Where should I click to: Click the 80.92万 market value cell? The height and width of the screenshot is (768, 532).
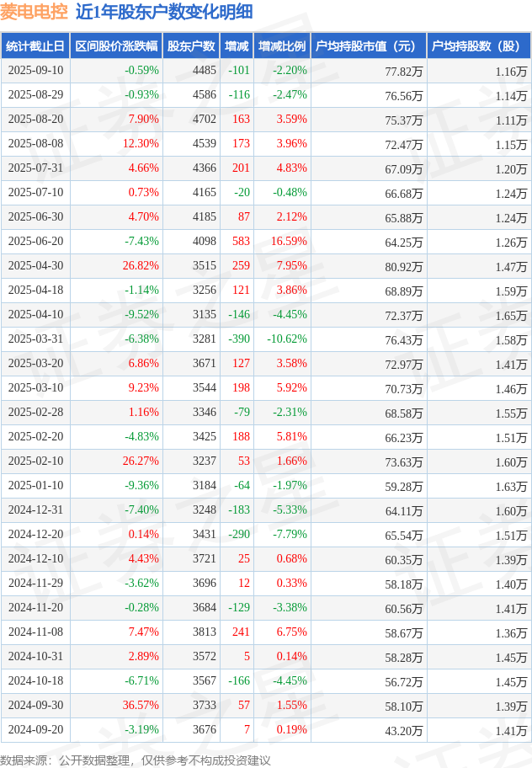[x=403, y=266]
